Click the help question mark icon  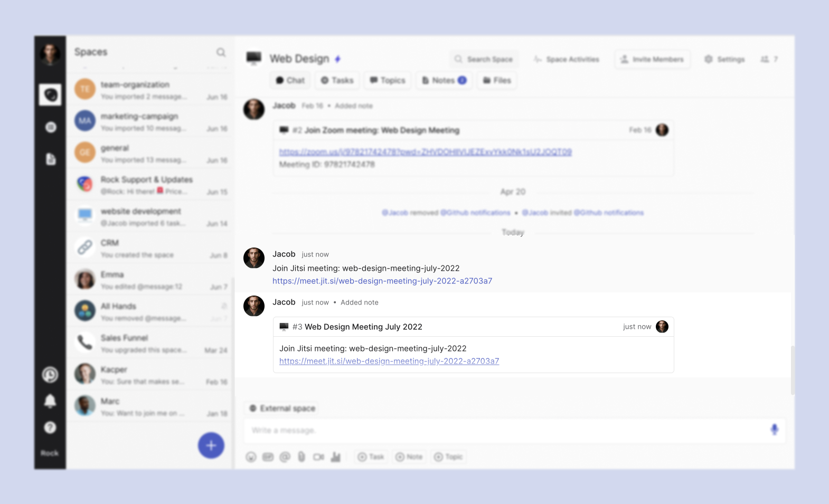tap(50, 427)
